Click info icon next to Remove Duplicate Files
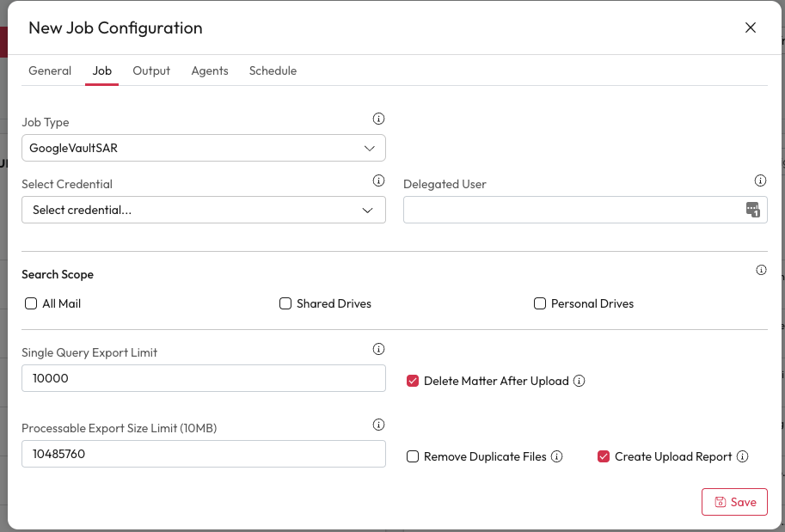The height and width of the screenshot is (532, 785). (557, 456)
